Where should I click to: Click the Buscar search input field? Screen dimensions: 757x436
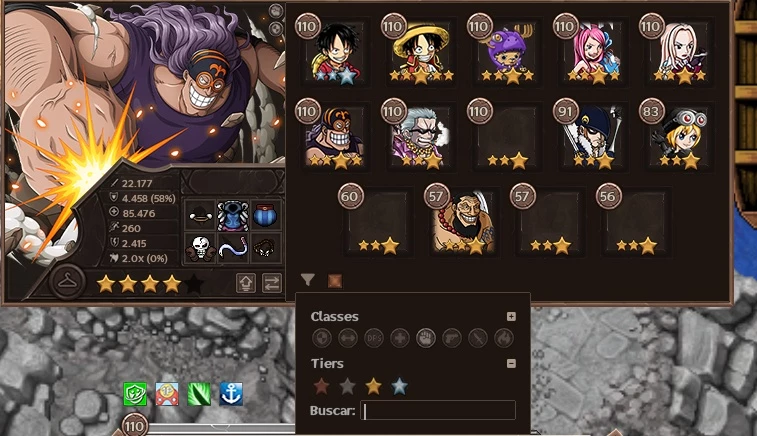point(438,410)
